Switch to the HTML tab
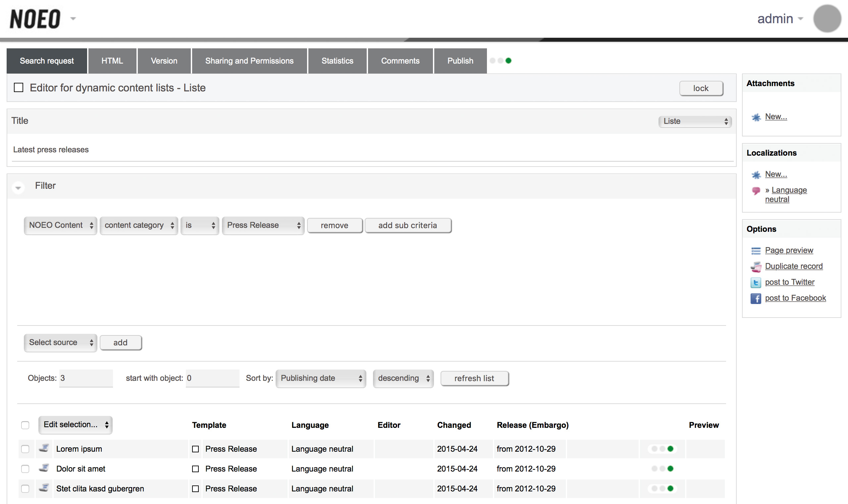Image resolution: width=848 pixels, height=504 pixels. pos(112,61)
